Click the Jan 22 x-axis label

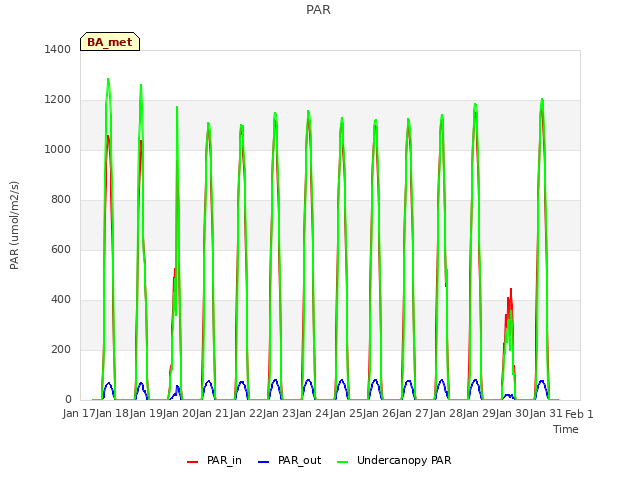pos(246,414)
